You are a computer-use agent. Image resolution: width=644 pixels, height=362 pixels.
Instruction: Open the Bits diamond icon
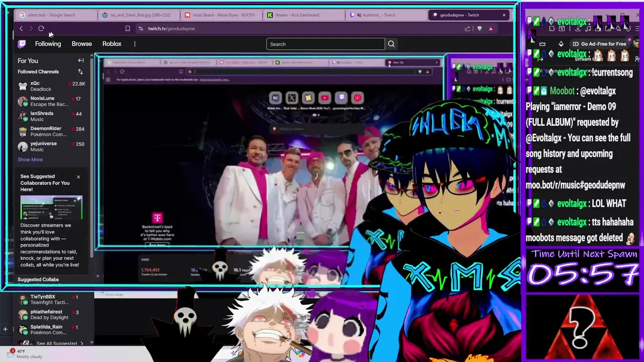(x=561, y=44)
